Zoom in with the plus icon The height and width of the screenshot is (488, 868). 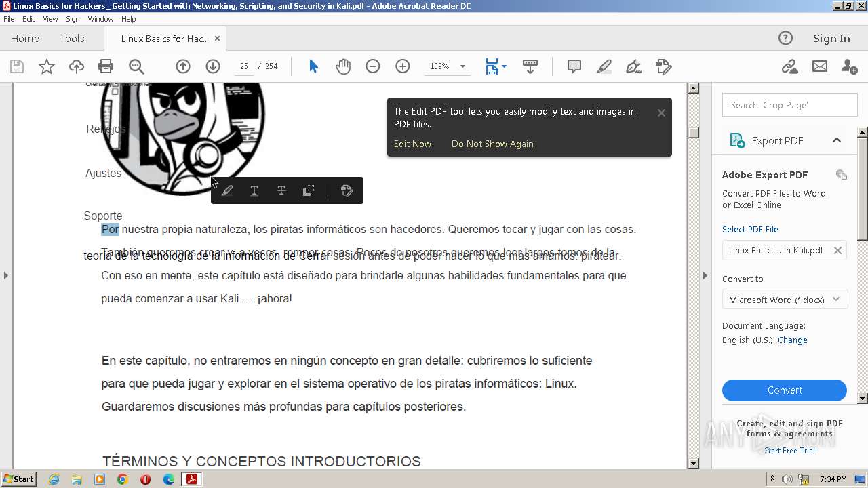[x=403, y=66]
